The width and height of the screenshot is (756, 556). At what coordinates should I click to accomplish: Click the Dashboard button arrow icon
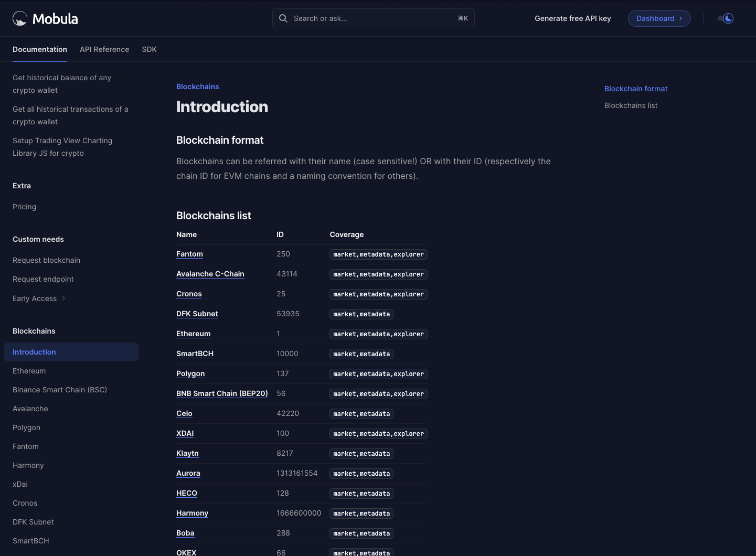click(681, 18)
